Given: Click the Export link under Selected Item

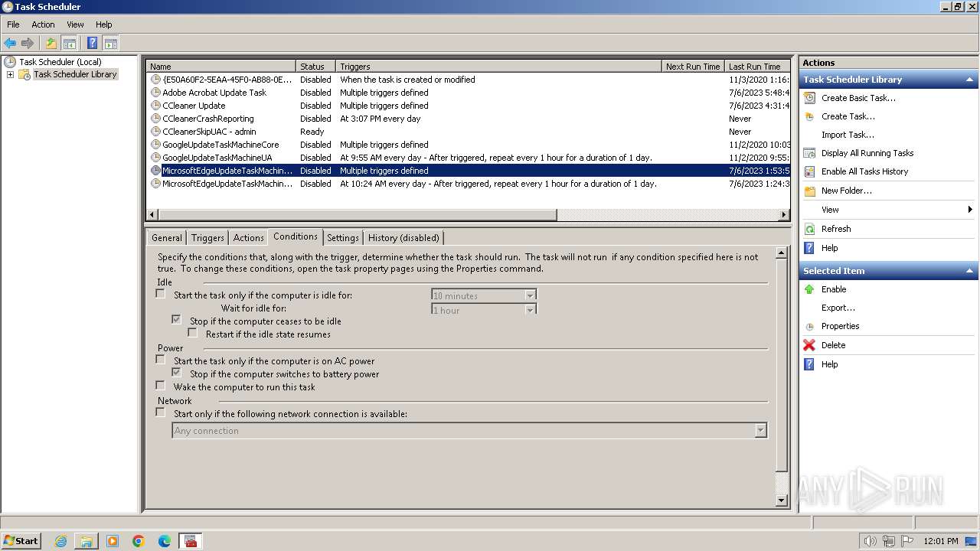Looking at the screenshot, I should click(838, 308).
